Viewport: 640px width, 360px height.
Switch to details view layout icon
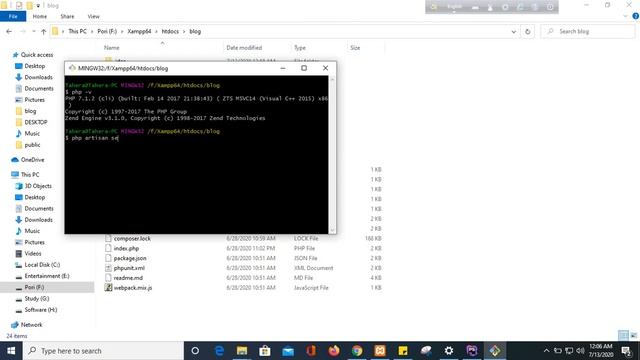click(x=623, y=335)
